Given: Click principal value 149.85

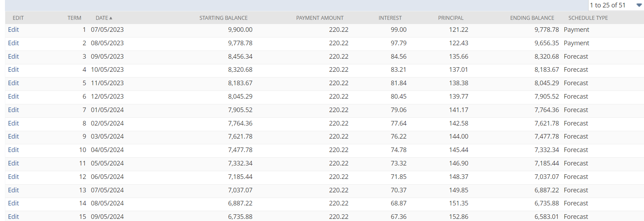Looking at the screenshot, I should click(x=459, y=190).
